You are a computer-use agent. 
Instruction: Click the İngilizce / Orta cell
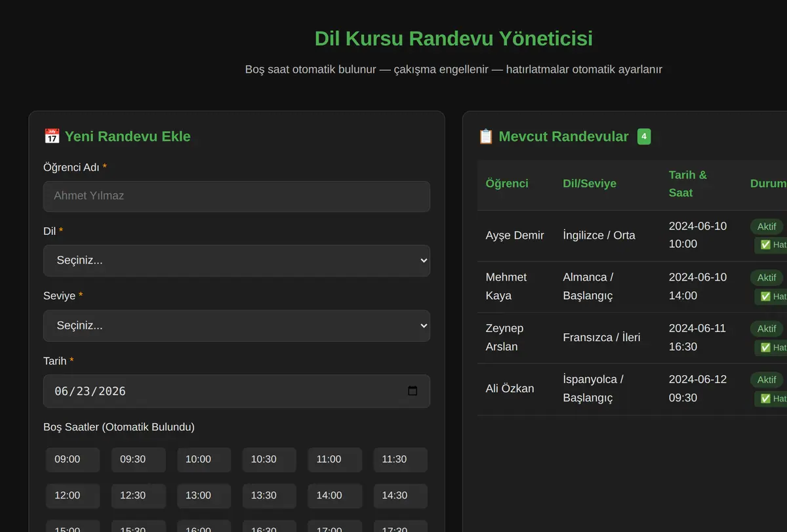608,235
